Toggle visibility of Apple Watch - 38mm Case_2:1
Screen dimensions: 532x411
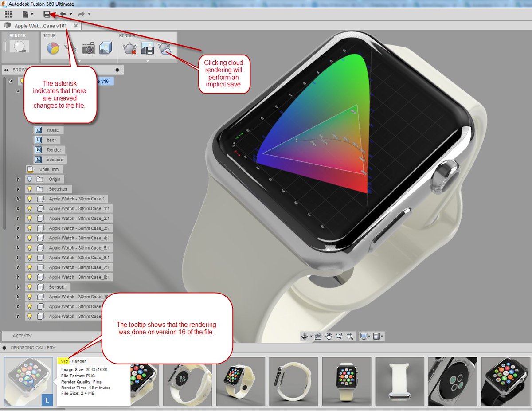point(30,218)
